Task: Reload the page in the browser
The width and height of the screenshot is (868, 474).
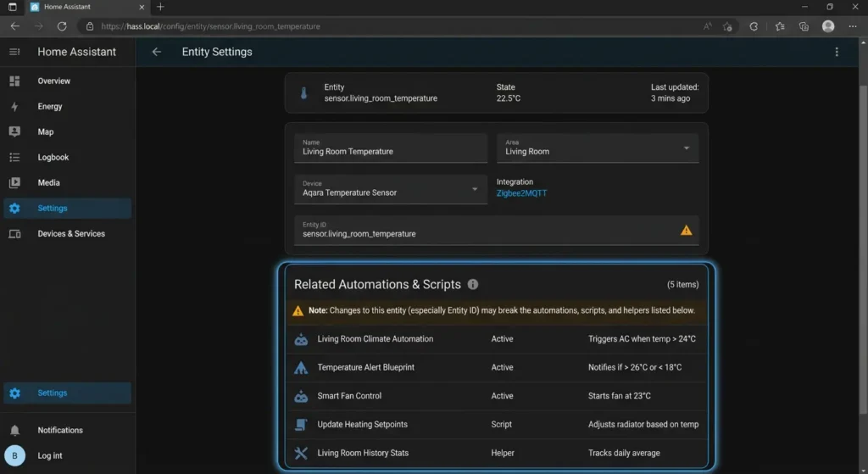Action: pos(62,26)
